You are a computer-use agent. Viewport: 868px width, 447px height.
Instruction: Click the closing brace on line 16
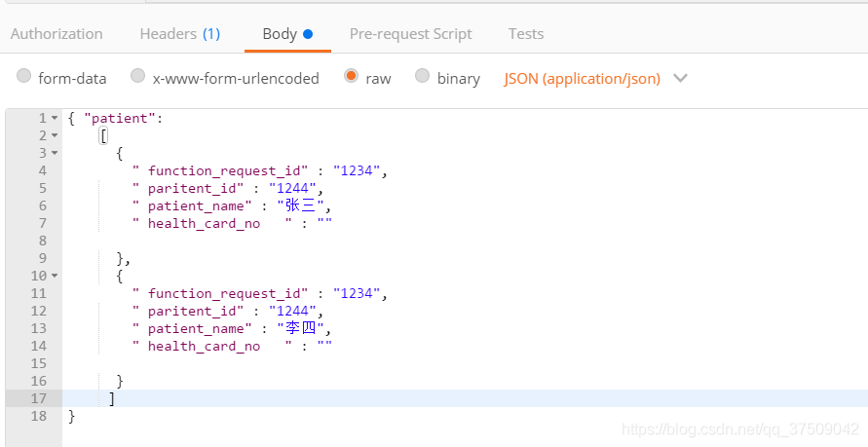point(120,381)
